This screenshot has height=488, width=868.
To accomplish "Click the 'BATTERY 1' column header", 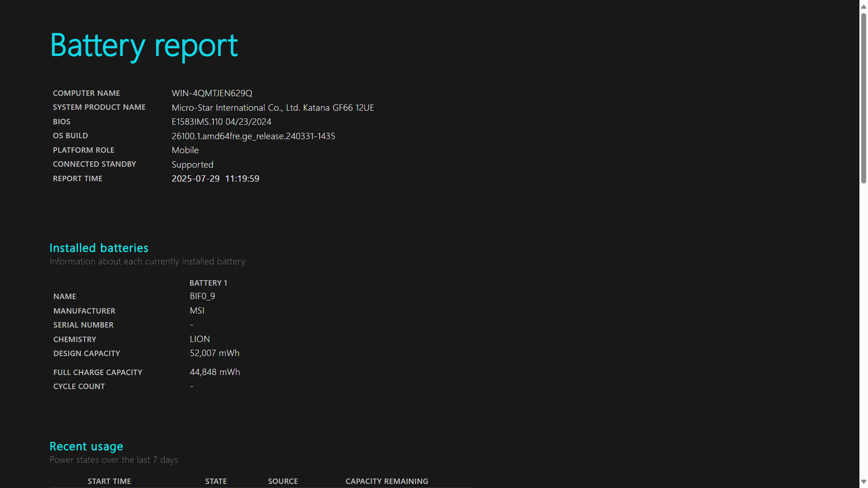I will (208, 283).
